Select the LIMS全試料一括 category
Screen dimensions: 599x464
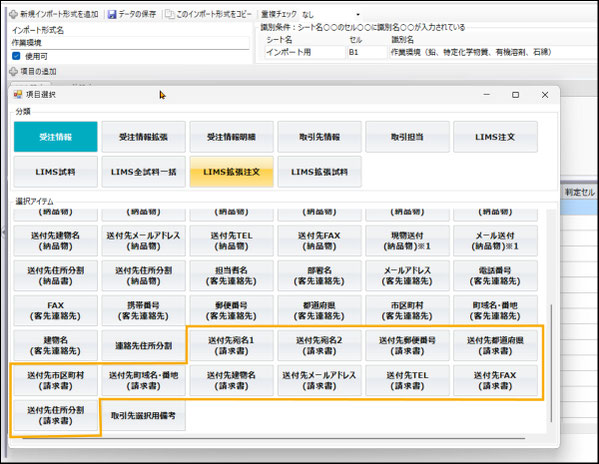[x=144, y=172]
